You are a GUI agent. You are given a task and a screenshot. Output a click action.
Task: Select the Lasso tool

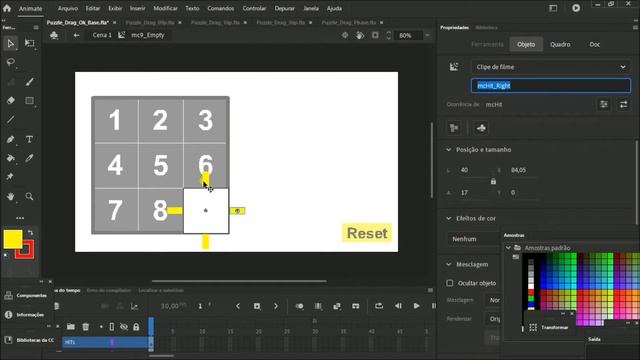pyautogui.click(x=11, y=62)
